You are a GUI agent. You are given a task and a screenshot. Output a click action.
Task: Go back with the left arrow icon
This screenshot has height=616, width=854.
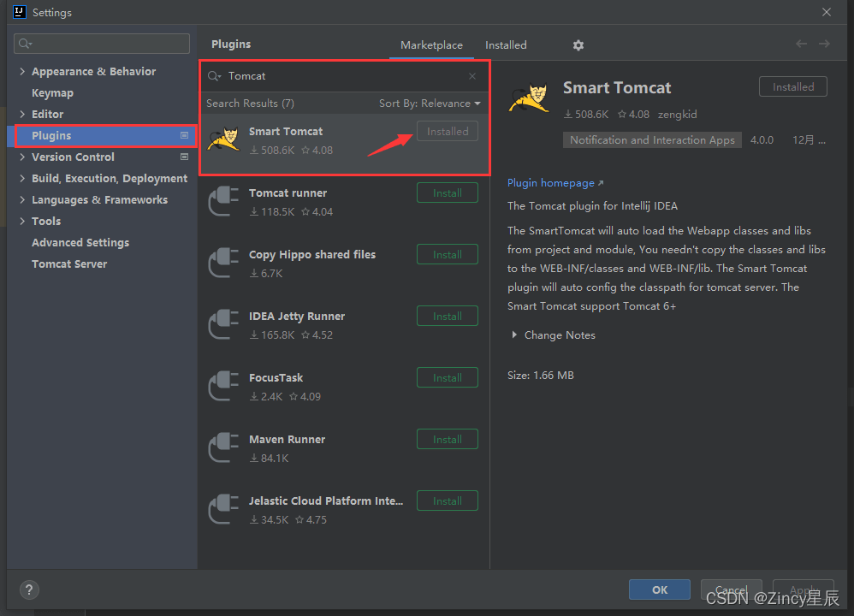[801, 44]
